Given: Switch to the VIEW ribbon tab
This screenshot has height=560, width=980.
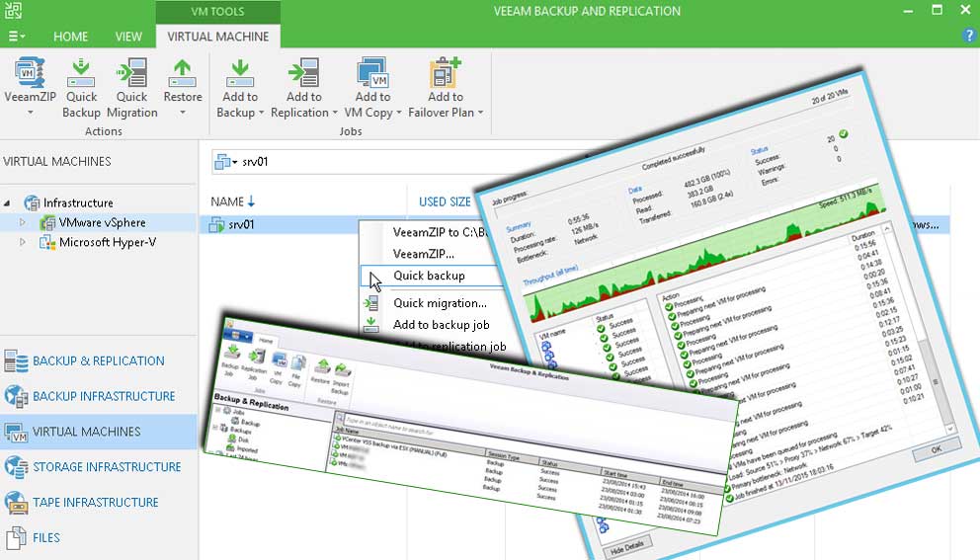Looking at the screenshot, I should click(128, 37).
